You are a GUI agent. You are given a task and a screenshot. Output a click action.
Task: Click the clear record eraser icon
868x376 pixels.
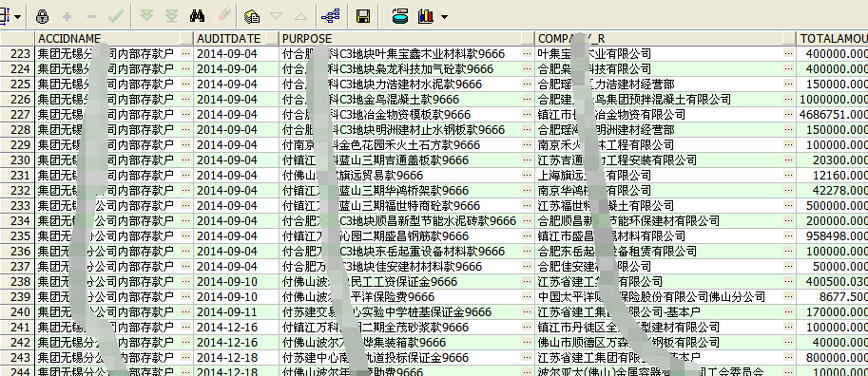tap(223, 16)
